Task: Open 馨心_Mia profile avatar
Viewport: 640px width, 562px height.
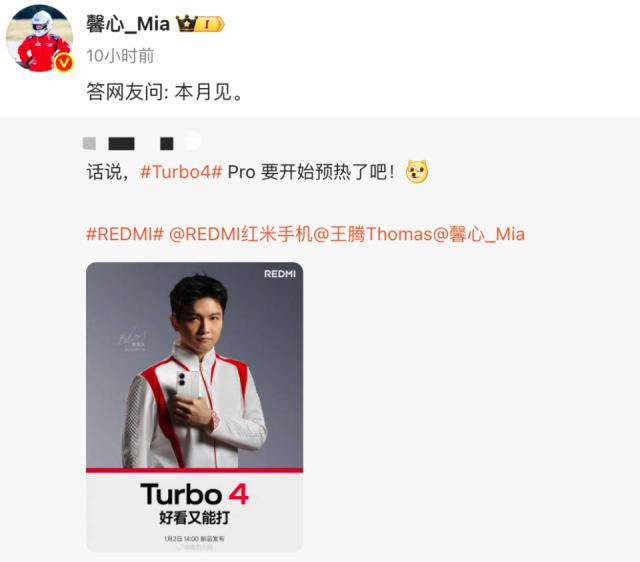Action: tap(39, 38)
